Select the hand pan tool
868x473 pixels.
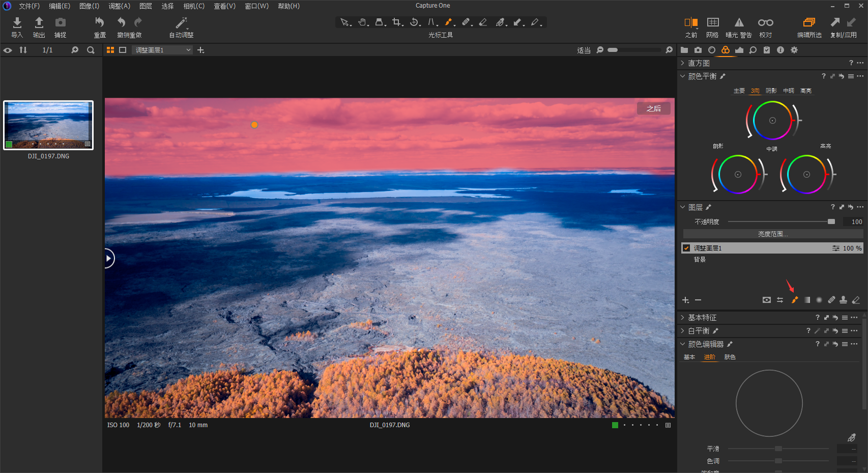click(362, 22)
